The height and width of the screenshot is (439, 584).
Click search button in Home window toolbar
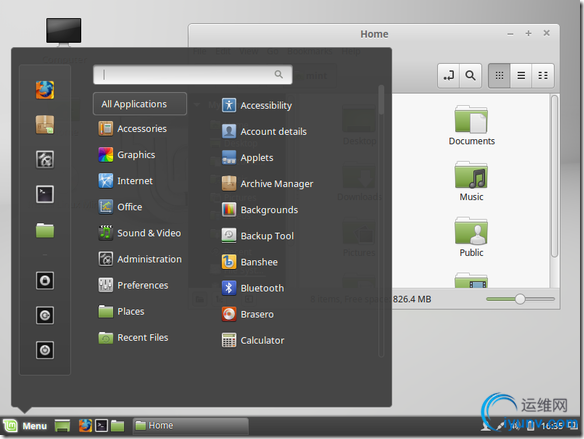click(x=470, y=76)
